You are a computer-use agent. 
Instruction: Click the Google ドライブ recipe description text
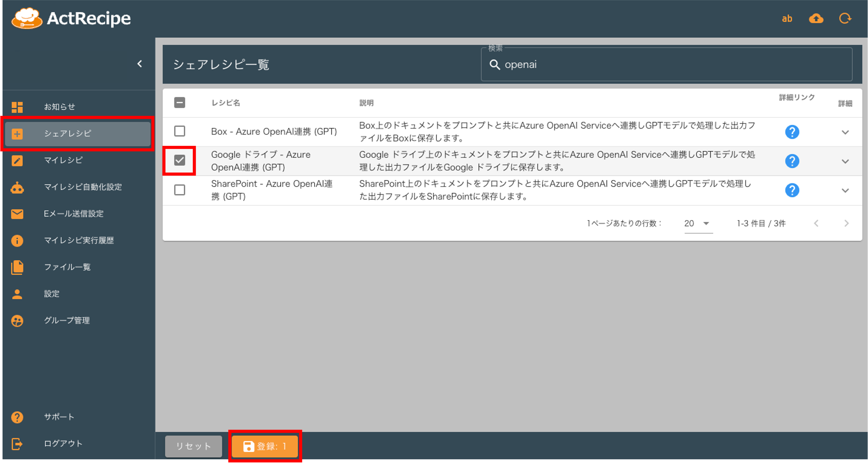(x=557, y=161)
